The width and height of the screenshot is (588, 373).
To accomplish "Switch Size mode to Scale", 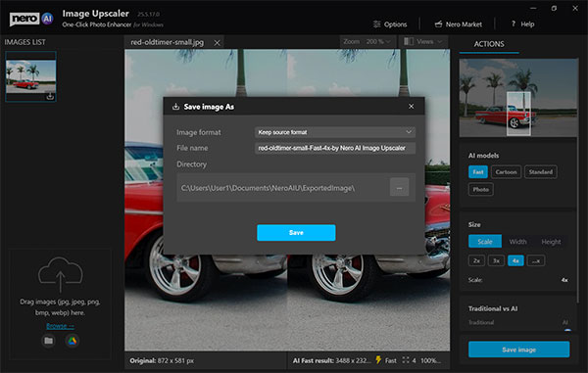I will point(485,242).
